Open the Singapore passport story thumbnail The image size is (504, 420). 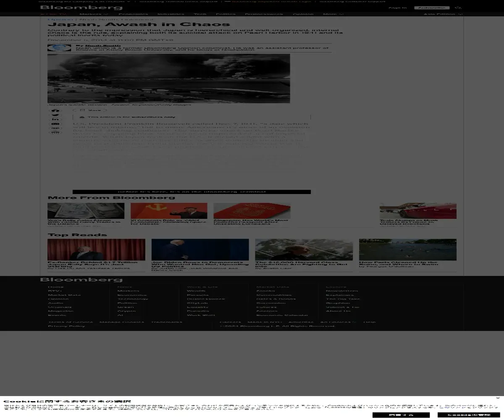point(252,211)
